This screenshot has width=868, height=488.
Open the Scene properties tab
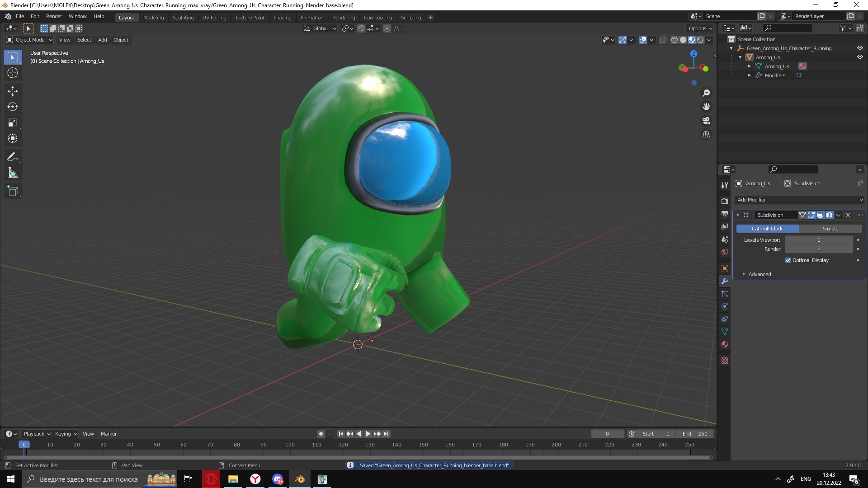725,239
